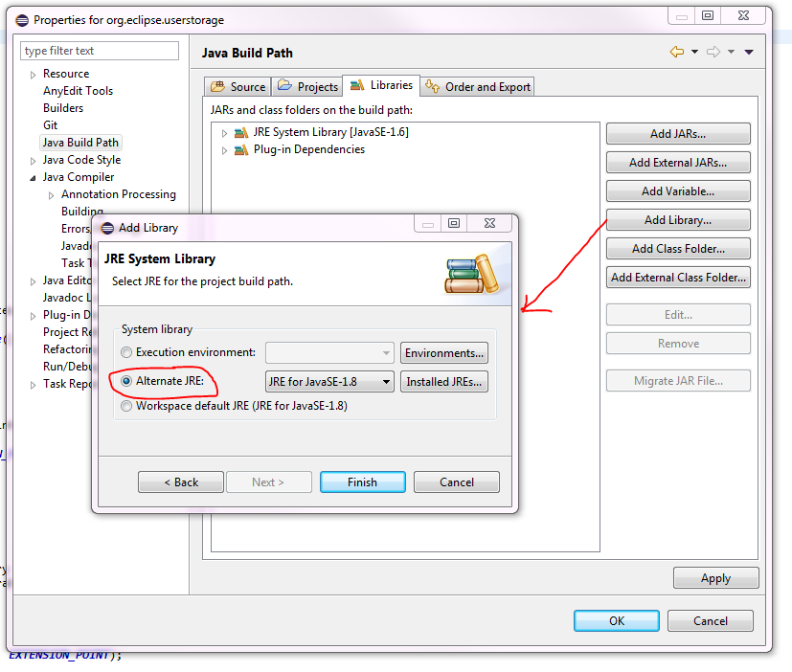Click OK in the Properties window
Screen dimensions: 792x672
617,621
